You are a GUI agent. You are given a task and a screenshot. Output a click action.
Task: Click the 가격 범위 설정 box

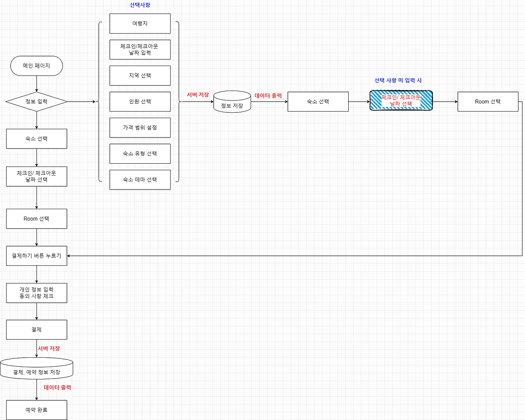pyautogui.click(x=140, y=128)
